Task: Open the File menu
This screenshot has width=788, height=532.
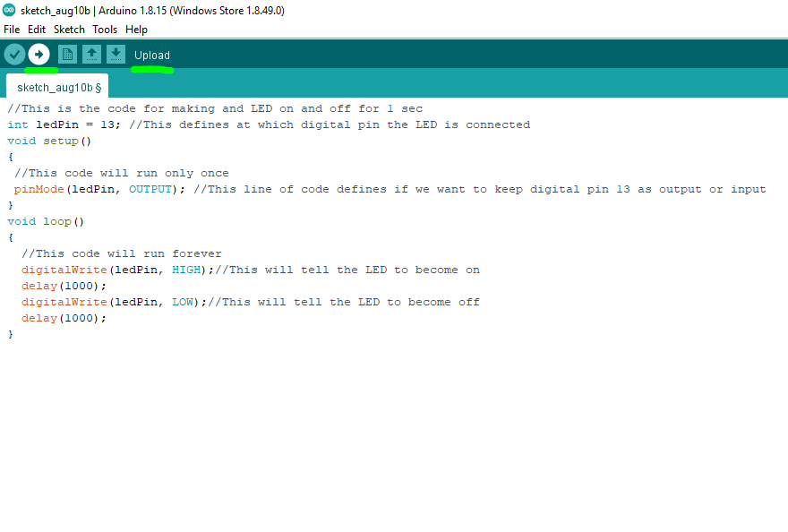Action: (x=12, y=30)
